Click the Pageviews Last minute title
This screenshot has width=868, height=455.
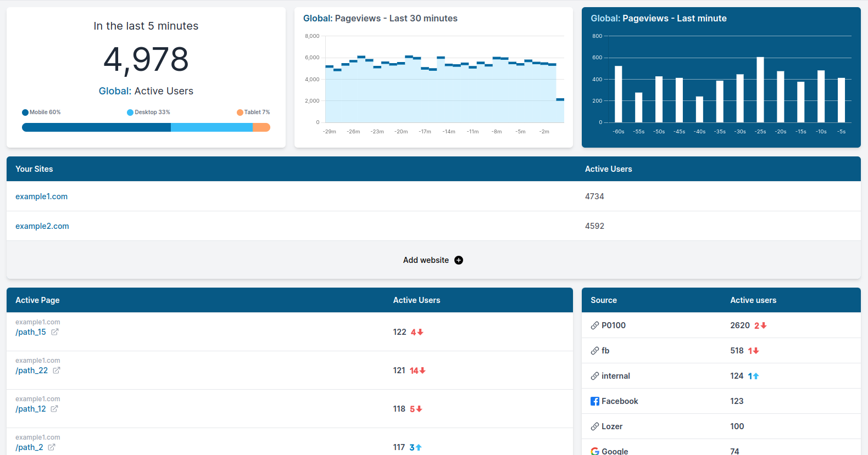(x=659, y=18)
